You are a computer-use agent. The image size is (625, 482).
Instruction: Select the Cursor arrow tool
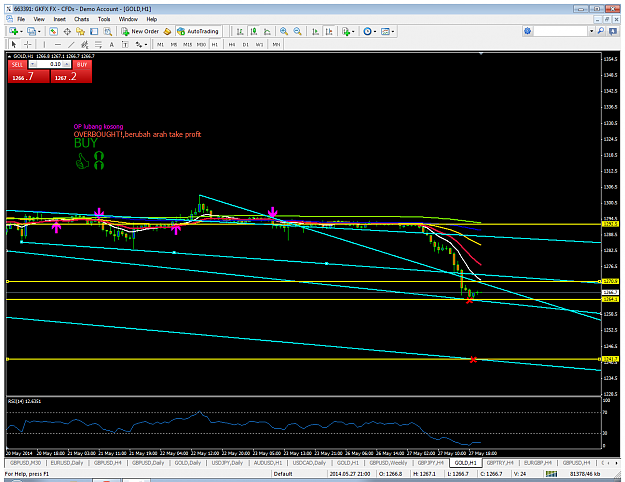point(14,44)
